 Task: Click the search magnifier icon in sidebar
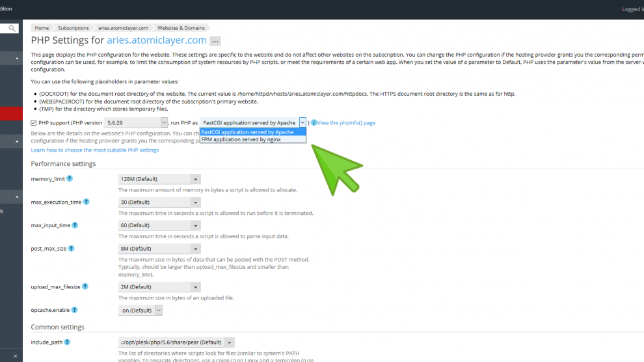tap(12, 29)
